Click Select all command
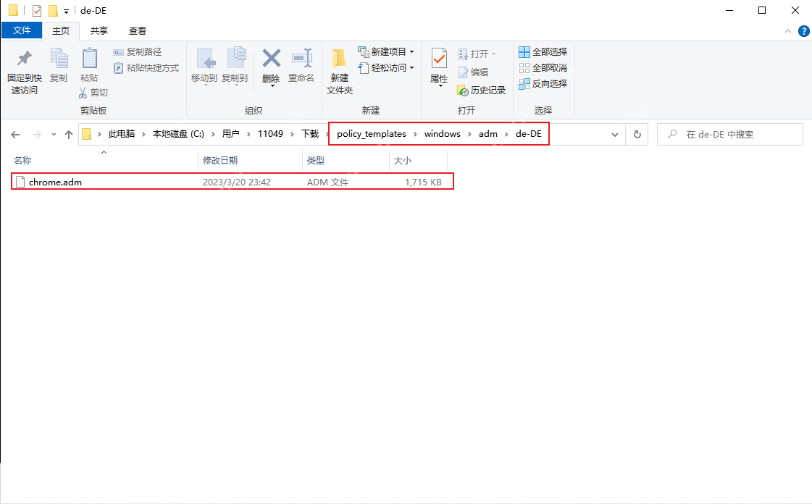Image resolution: width=812 pixels, height=504 pixels. pos(543,51)
